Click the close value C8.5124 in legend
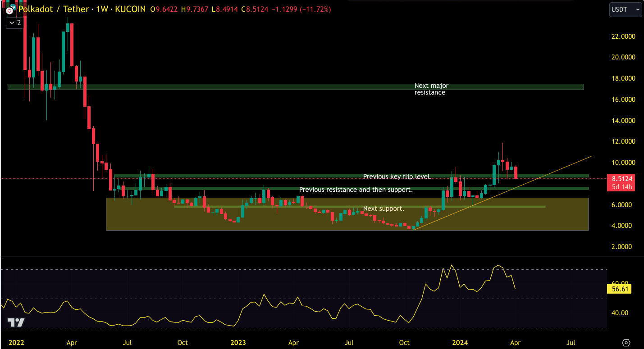Screen dimensions: 644x349 tap(256, 9)
